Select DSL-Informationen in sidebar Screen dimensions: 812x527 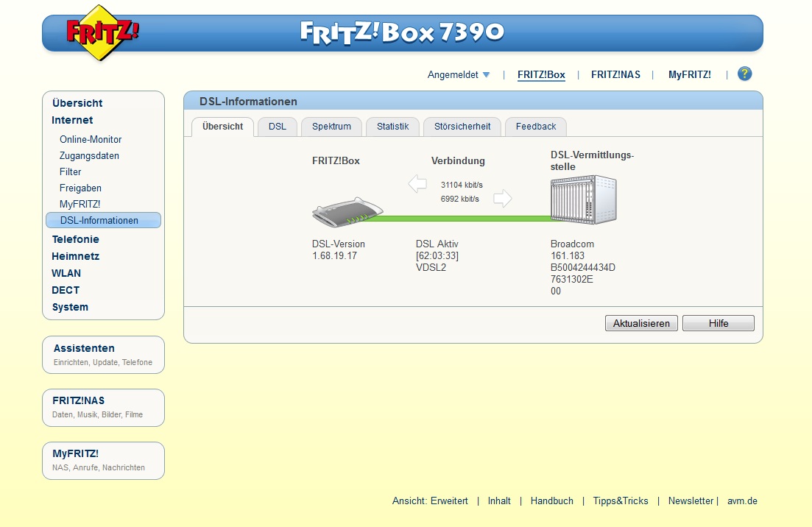(x=104, y=220)
